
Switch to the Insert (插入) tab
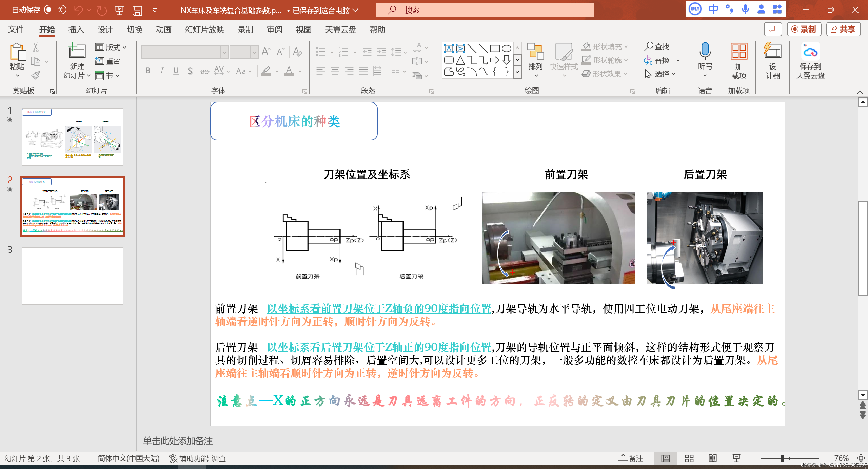pyautogui.click(x=76, y=30)
